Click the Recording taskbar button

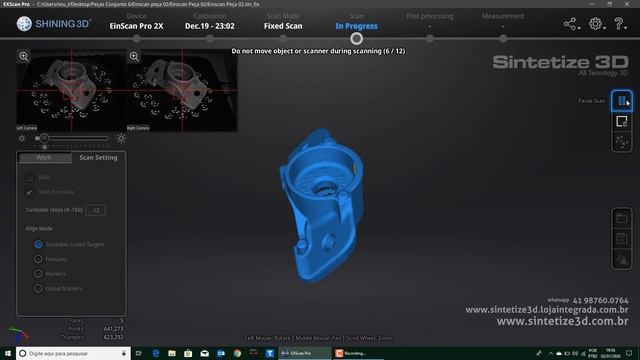point(358,353)
